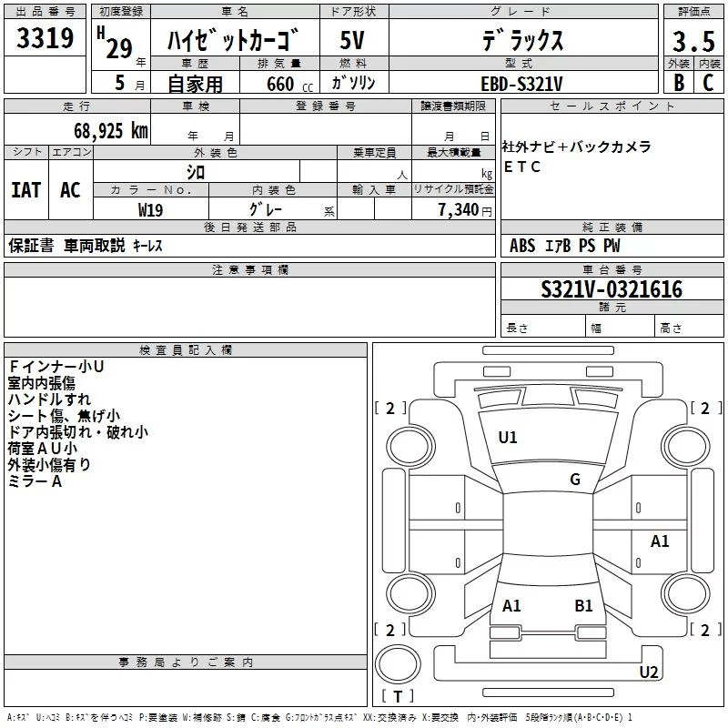The width and height of the screenshot is (728, 728).
Task: Select the model code EBD-S321V
Action: 521,85
